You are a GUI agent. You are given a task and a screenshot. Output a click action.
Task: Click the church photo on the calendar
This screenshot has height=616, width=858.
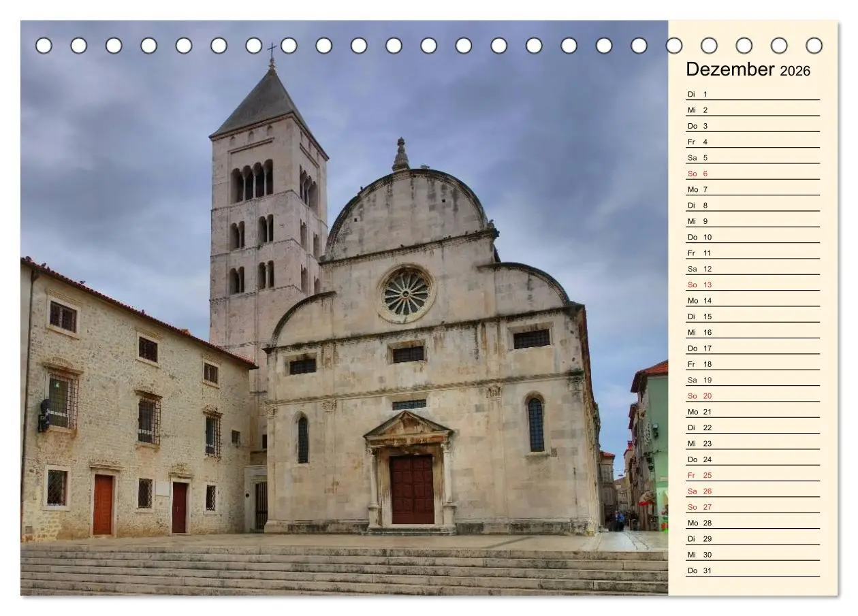coord(344,308)
